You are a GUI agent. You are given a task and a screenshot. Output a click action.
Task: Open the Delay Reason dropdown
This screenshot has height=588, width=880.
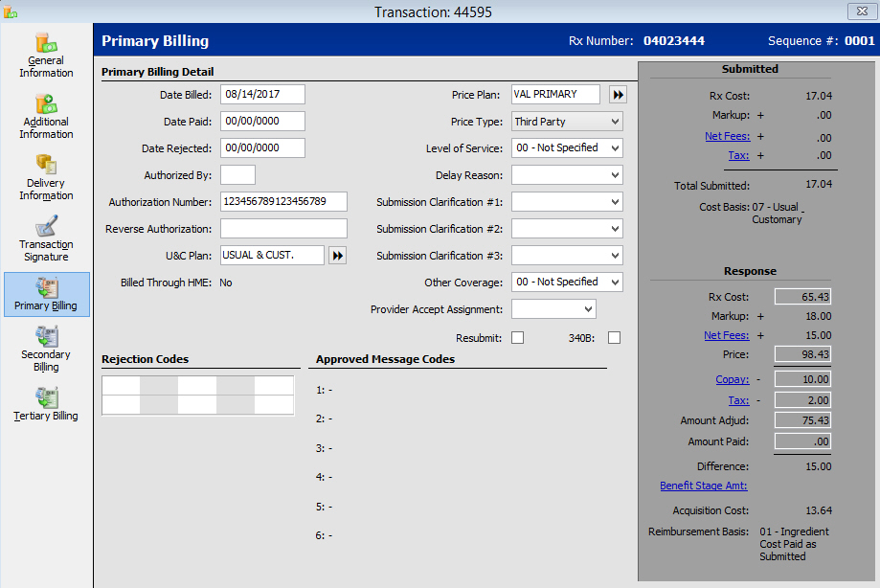click(x=613, y=174)
